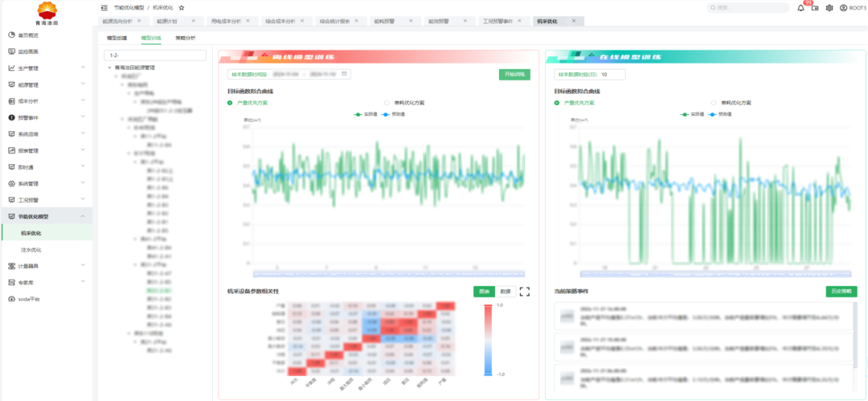Expand 成本分析 sidebar menu
This screenshot has width=868, height=401.
pos(83,101)
